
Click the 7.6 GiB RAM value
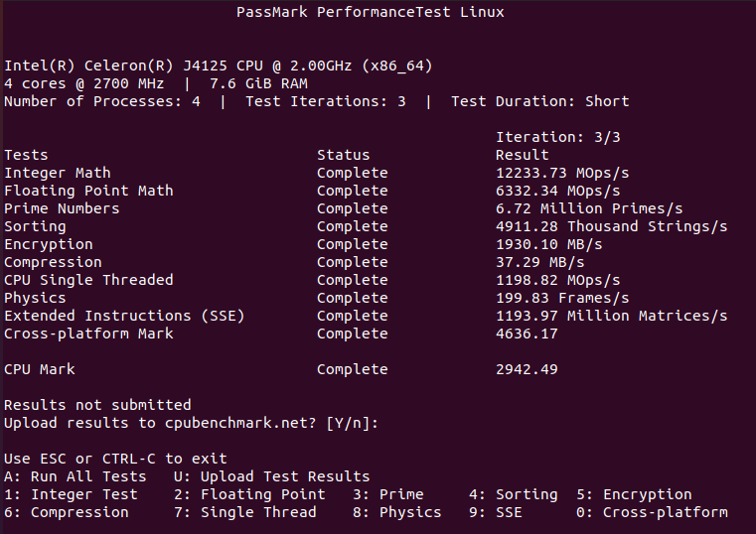[258, 83]
